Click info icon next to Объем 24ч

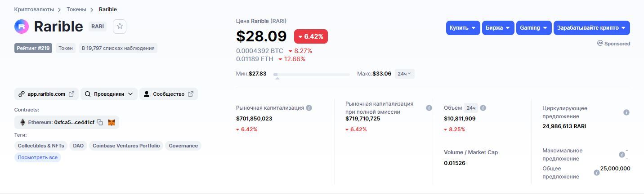pyautogui.click(x=483, y=108)
